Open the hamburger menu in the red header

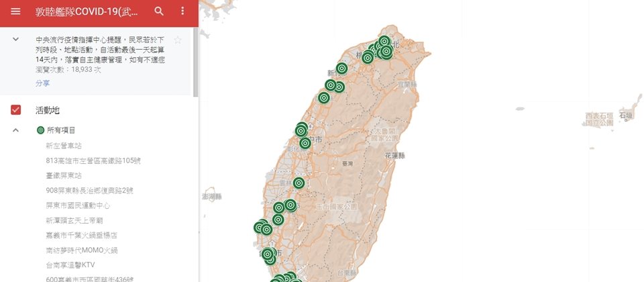[15, 11]
